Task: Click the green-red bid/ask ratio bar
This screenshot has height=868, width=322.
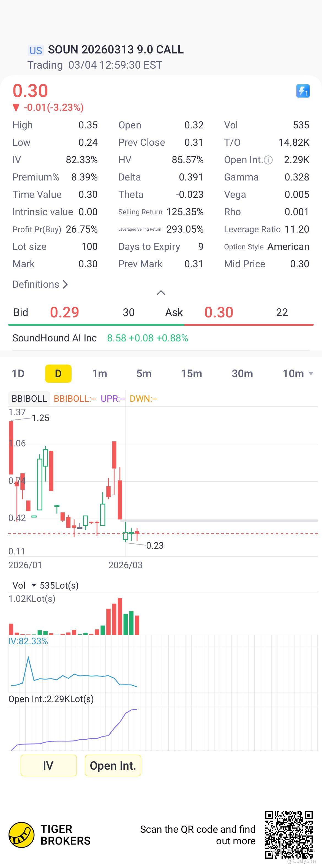Action: 161,325
